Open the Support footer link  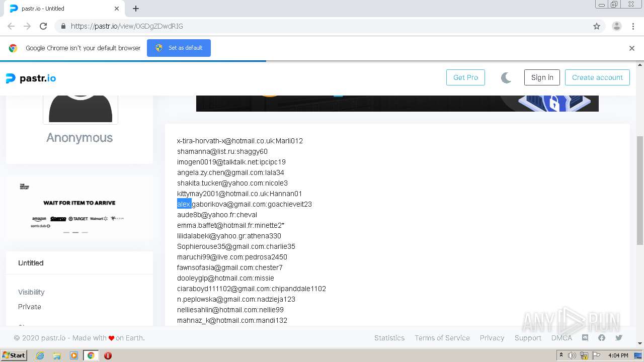tap(528, 338)
